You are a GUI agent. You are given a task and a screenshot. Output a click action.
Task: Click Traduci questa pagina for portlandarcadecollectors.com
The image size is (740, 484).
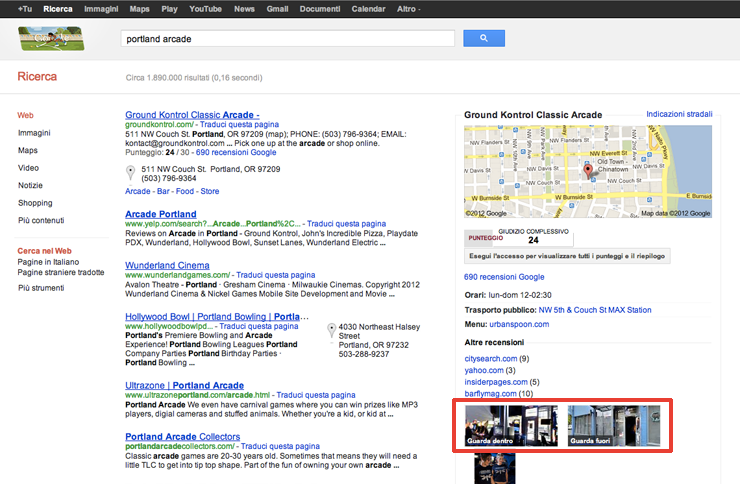[x=280, y=446]
